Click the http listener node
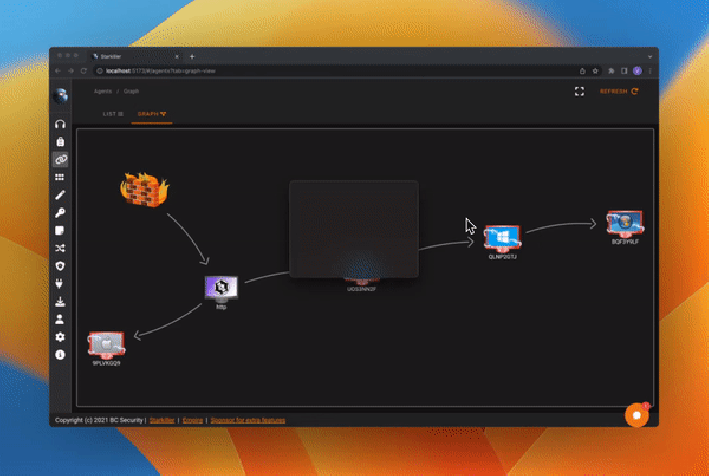 click(x=221, y=289)
